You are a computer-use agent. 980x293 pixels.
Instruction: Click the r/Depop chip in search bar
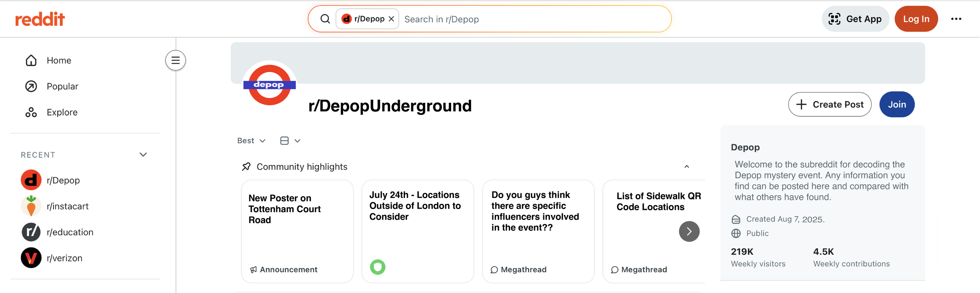[x=367, y=19]
